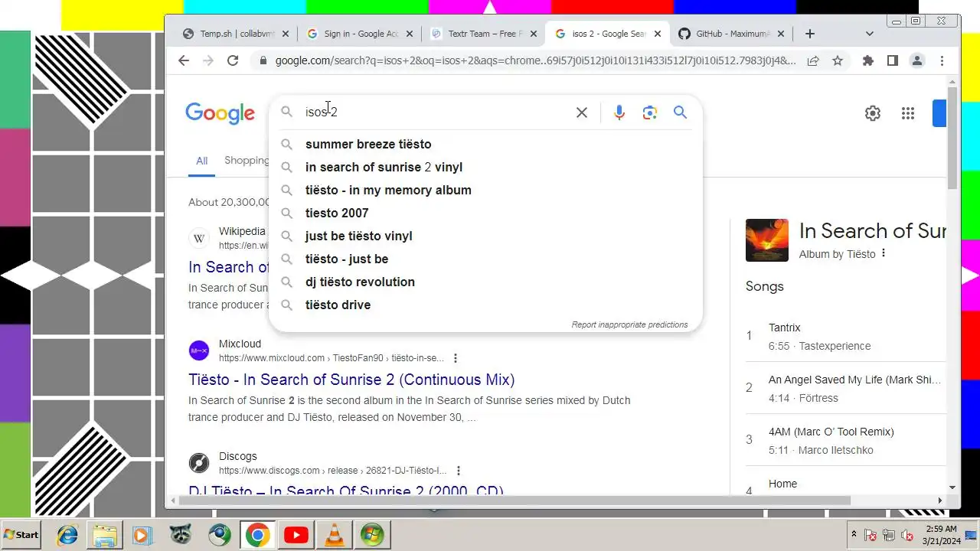Open the Chrome extensions puzzle icon

click(867, 60)
